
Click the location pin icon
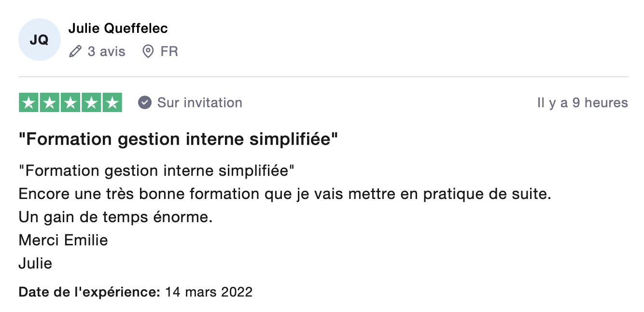[148, 51]
